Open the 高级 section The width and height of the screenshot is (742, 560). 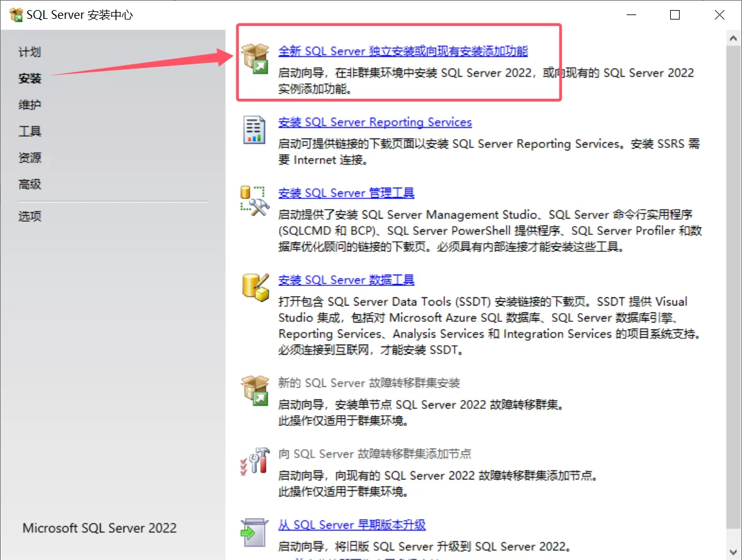click(x=30, y=184)
